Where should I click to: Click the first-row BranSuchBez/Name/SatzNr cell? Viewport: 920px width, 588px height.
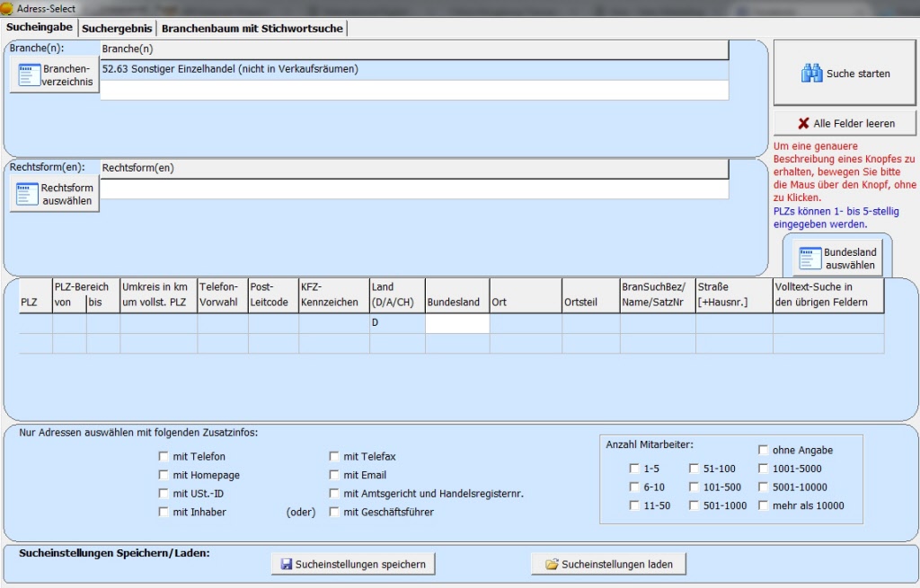(658, 323)
